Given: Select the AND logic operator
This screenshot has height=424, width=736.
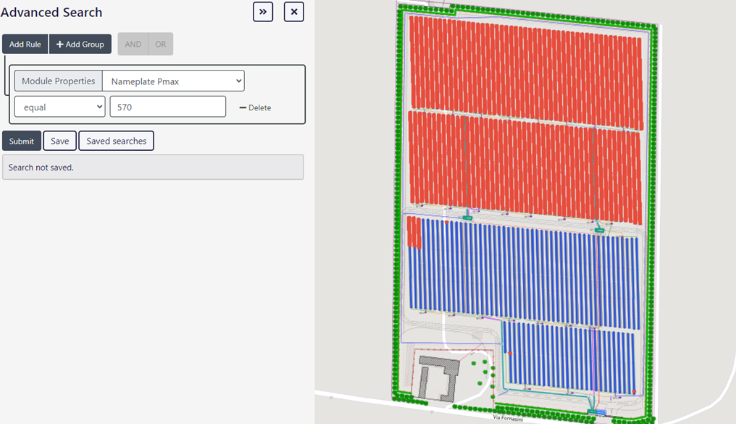Looking at the screenshot, I should [x=132, y=44].
